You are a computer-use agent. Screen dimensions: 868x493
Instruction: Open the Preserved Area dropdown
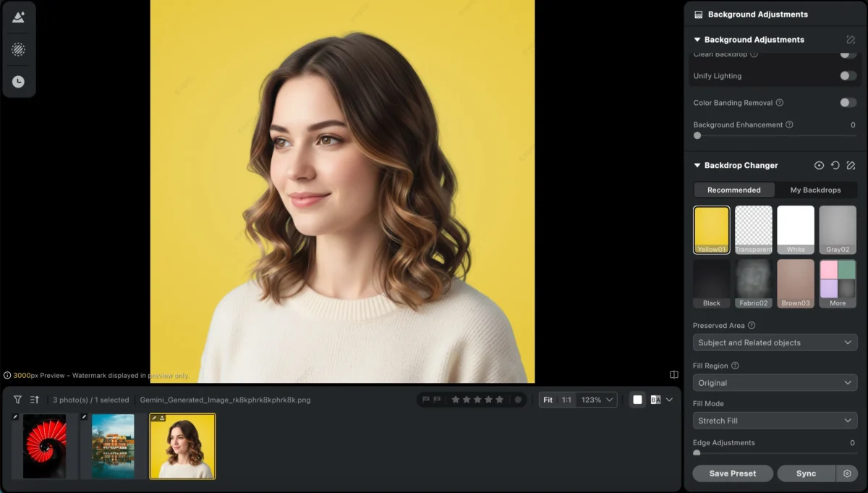pyautogui.click(x=775, y=342)
